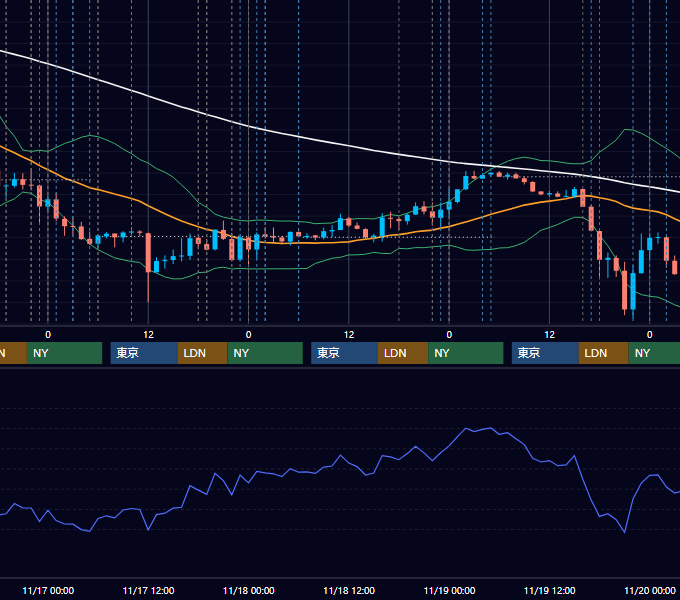Click the orange moving average line

349,241
